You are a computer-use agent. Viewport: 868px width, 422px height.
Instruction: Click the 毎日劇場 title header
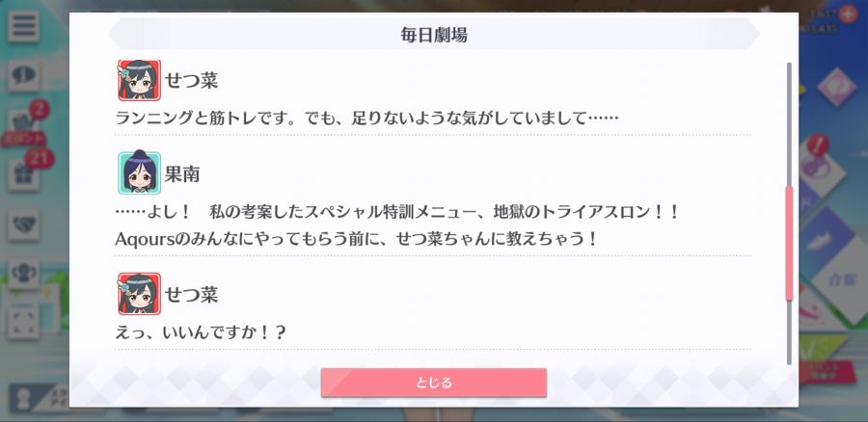pos(434,35)
